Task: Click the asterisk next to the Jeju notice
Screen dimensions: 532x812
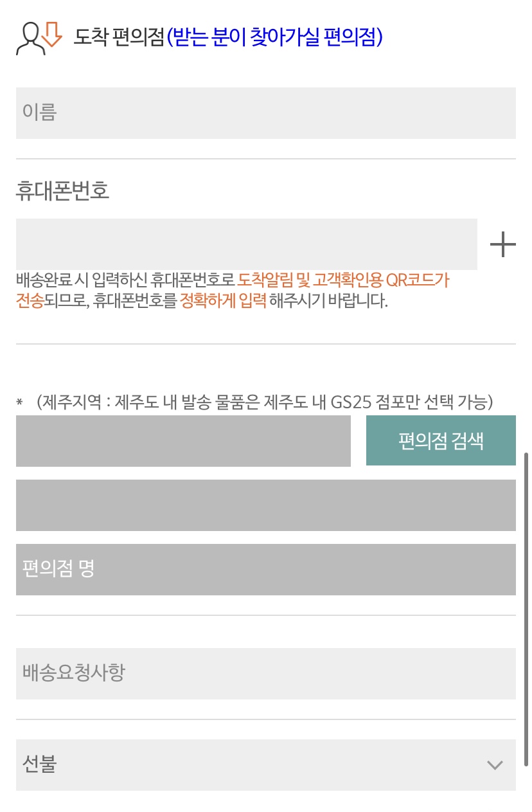Action: tap(17, 402)
